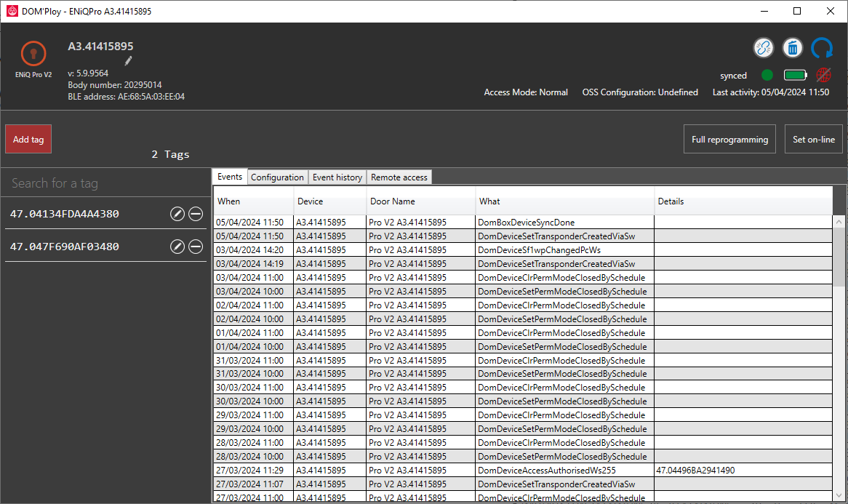Screen dimensions: 848x504
Task: Click the events list scrollbar up arrow
Action: tap(839, 222)
